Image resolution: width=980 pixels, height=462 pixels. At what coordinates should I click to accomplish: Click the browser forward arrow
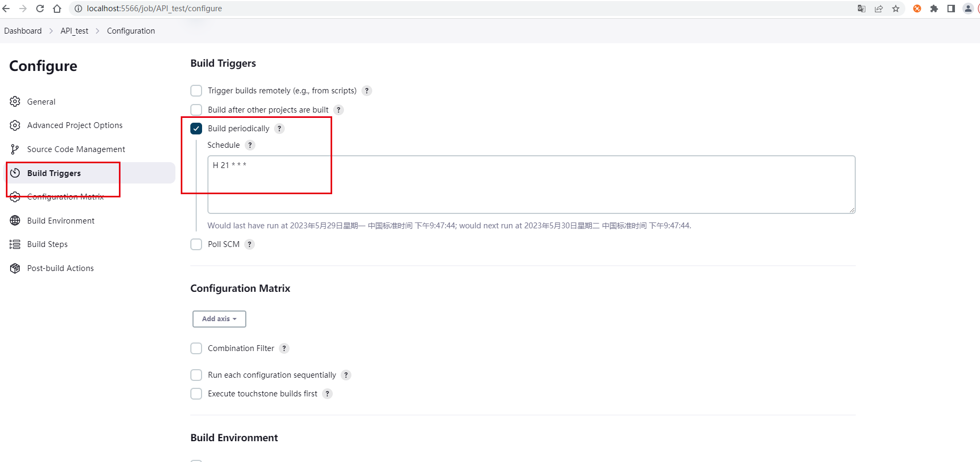(x=23, y=9)
